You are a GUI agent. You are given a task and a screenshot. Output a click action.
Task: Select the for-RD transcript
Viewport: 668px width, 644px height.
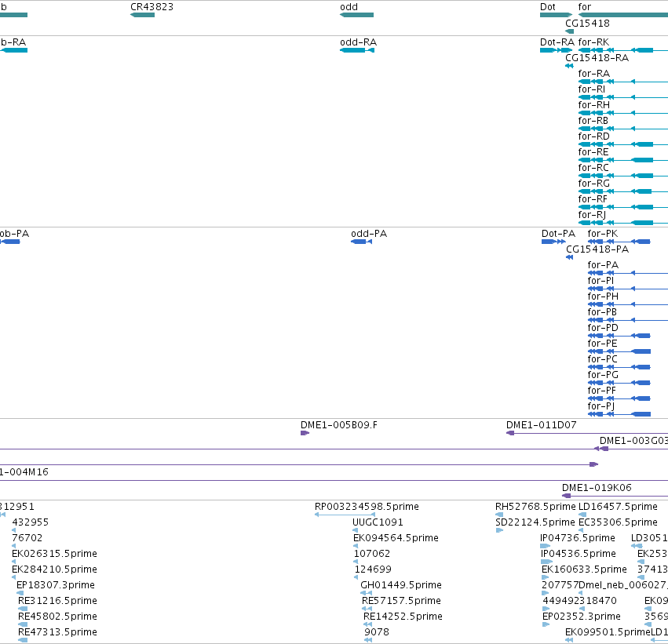tap(622, 144)
